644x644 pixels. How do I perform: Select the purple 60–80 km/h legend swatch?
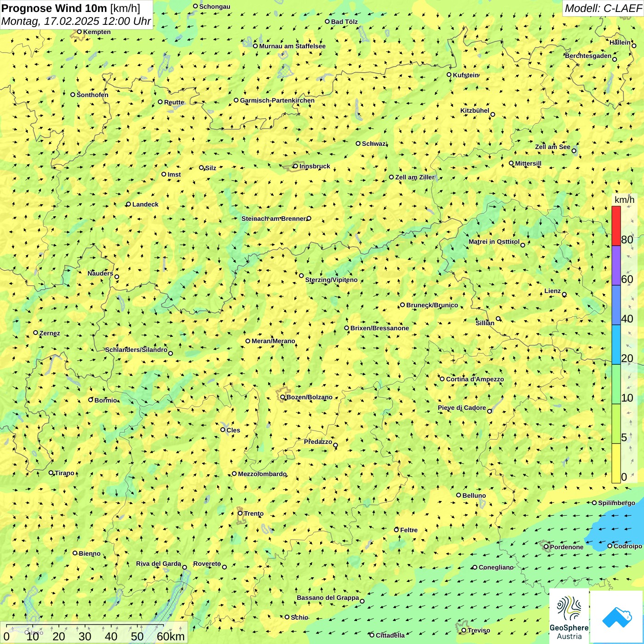[x=616, y=265]
